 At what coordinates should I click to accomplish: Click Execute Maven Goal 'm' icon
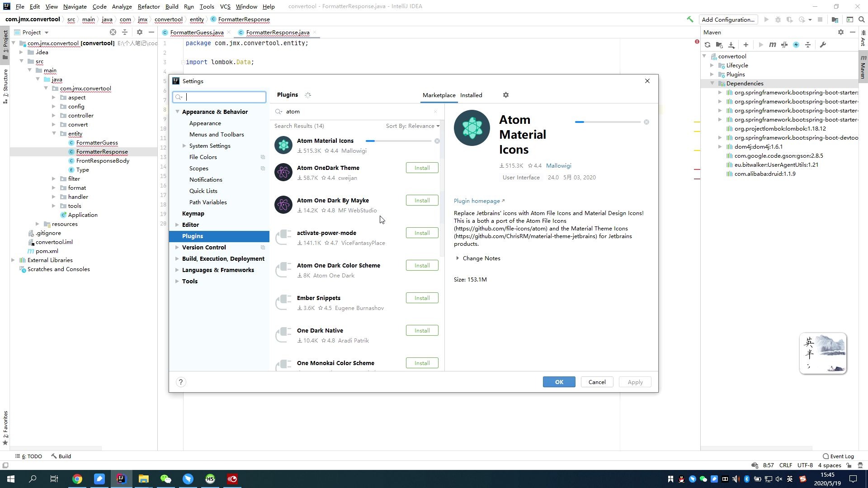pos(773,45)
